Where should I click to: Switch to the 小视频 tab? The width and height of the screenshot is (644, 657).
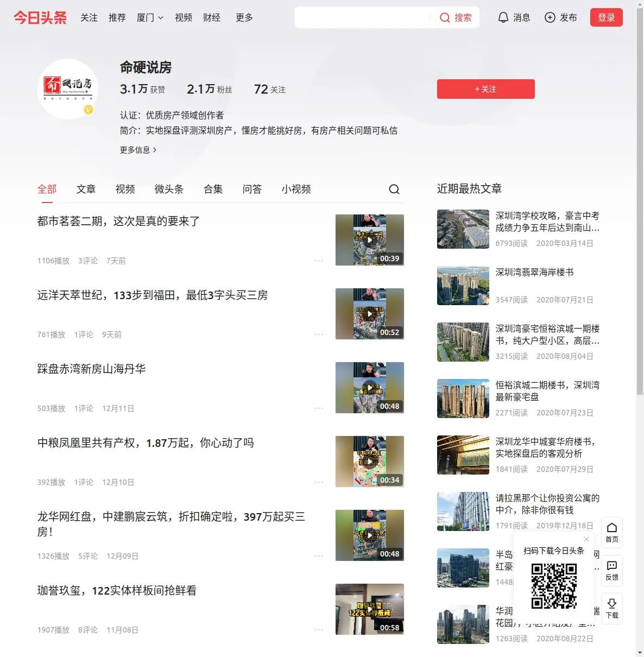click(296, 189)
